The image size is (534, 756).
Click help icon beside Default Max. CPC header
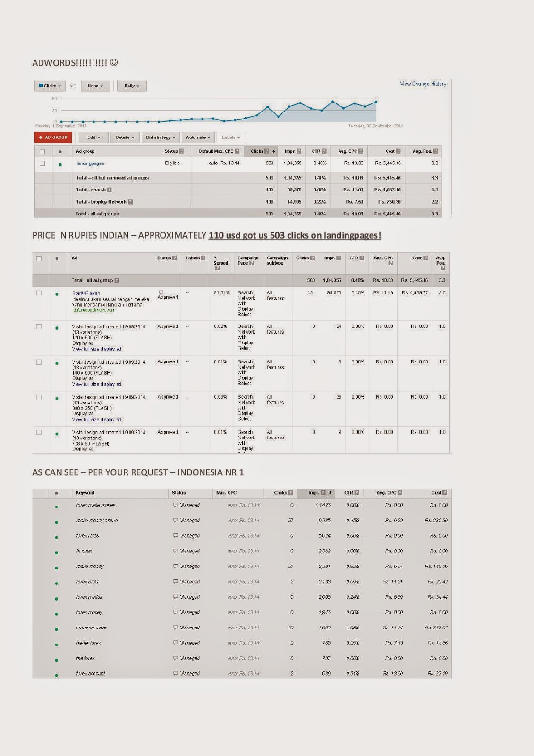237,151
